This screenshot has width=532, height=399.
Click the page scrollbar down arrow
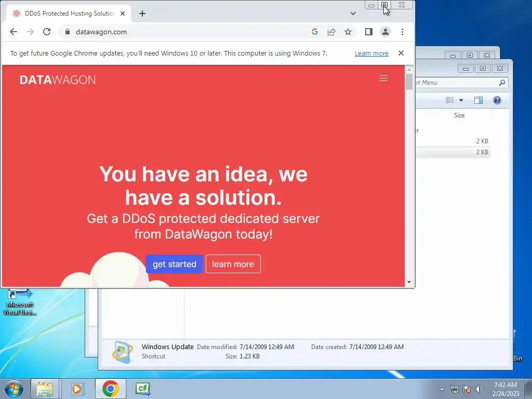(409, 282)
